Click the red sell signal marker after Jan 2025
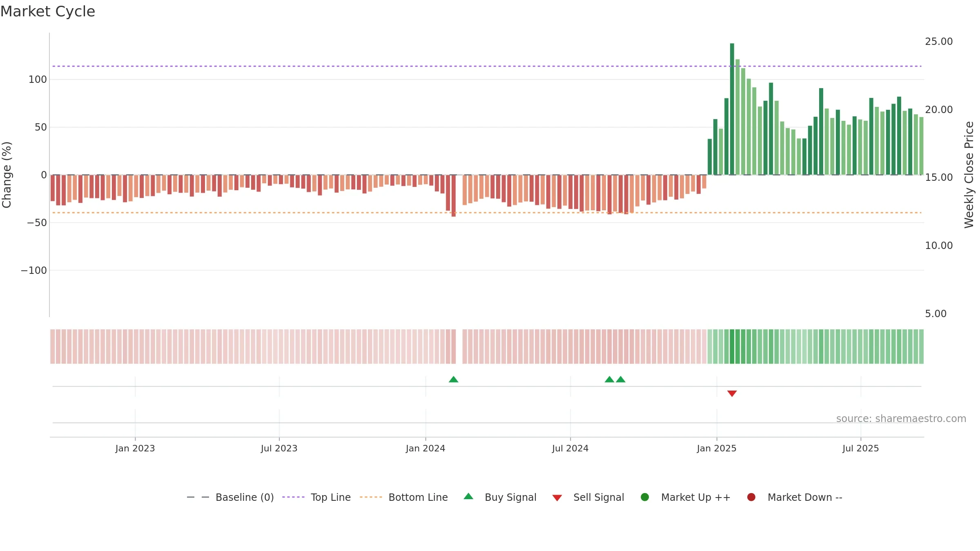 pyautogui.click(x=732, y=393)
